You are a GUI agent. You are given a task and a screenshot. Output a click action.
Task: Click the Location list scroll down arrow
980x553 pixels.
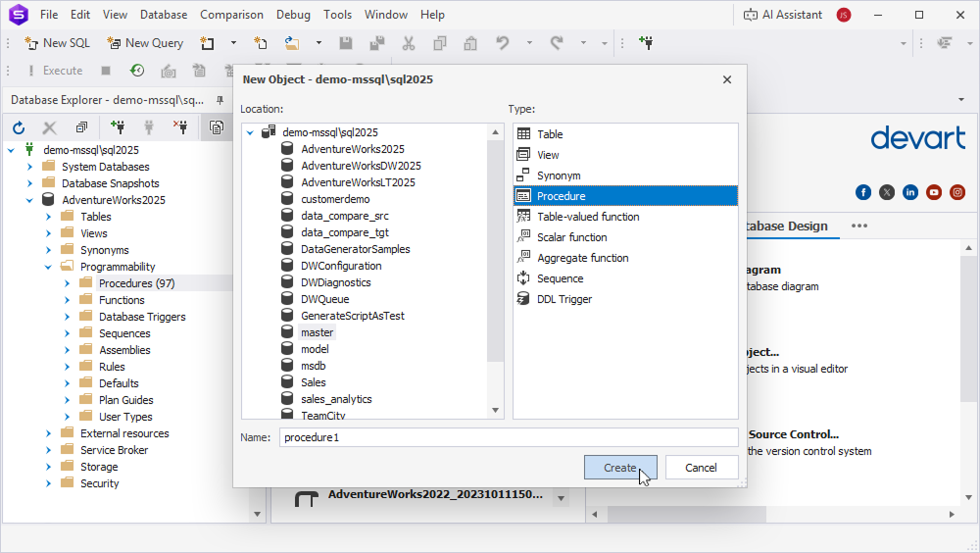(496, 411)
